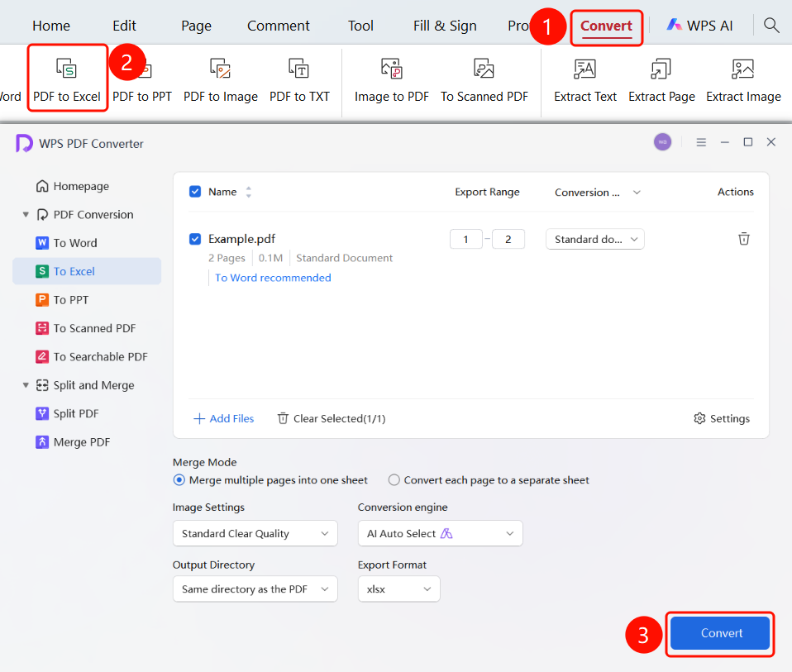Viewport: 792px width, 672px height.
Task: Open the Image Settings quality dropdown
Action: click(x=255, y=534)
